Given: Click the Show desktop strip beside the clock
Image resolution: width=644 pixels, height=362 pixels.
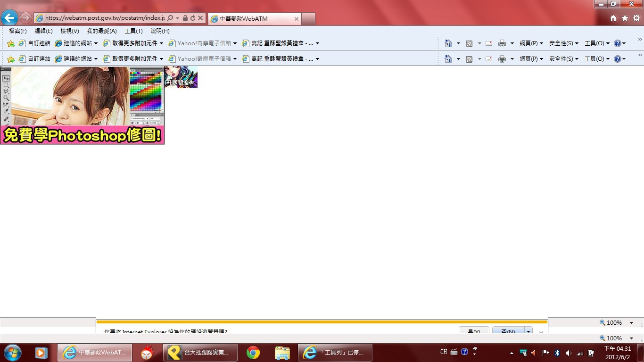Looking at the screenshot, I should (641, 353).
